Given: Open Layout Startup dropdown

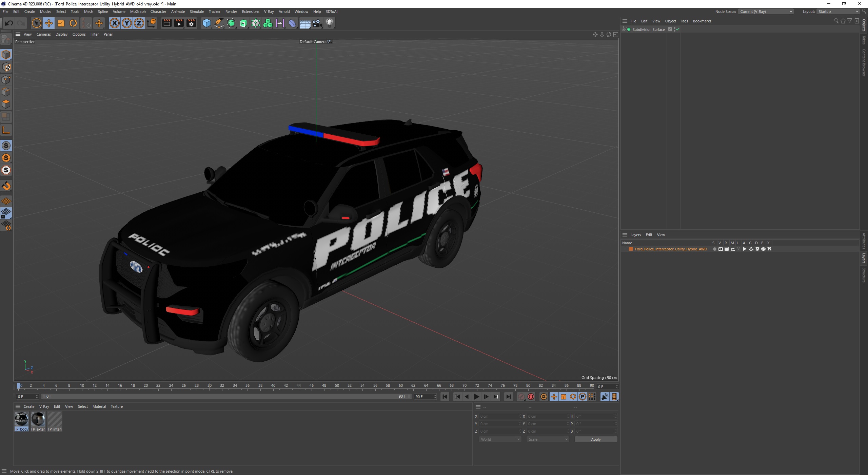Looking at the screenshot, I should pos(838,12).
